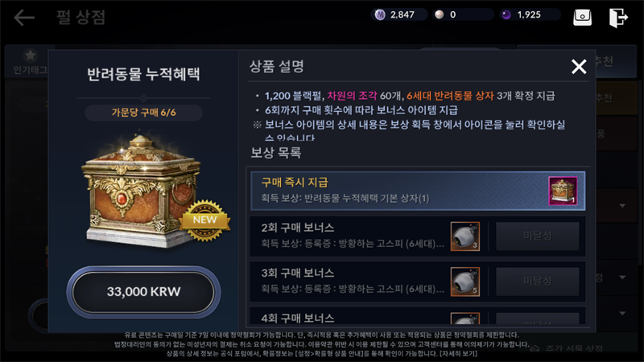Open the inventory box icon in top bar
This screenshot has width=644, height=362.
pos(582,17)
